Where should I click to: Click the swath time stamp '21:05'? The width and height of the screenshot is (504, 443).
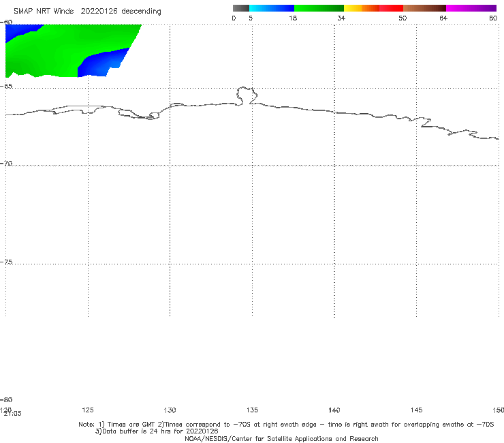[12, 414]
